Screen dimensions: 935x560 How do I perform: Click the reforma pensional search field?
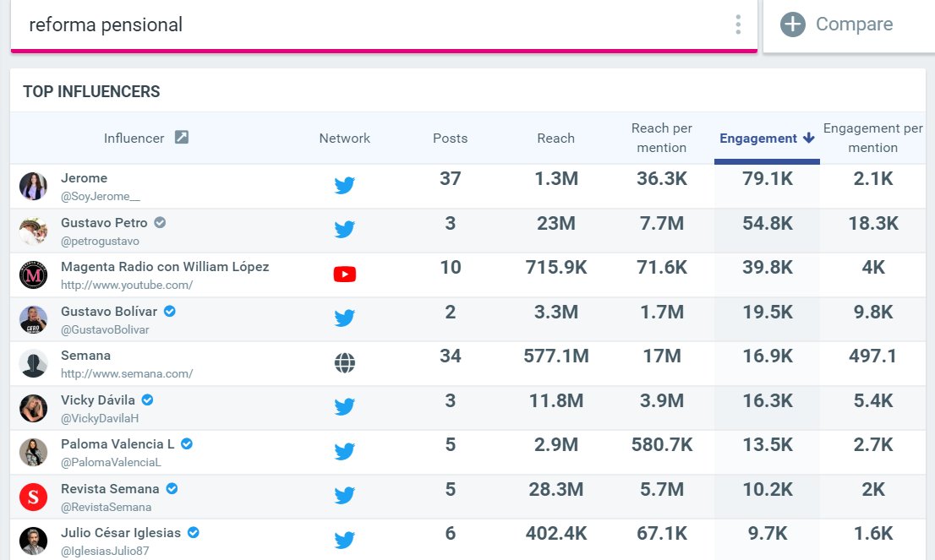pos(384,25)
